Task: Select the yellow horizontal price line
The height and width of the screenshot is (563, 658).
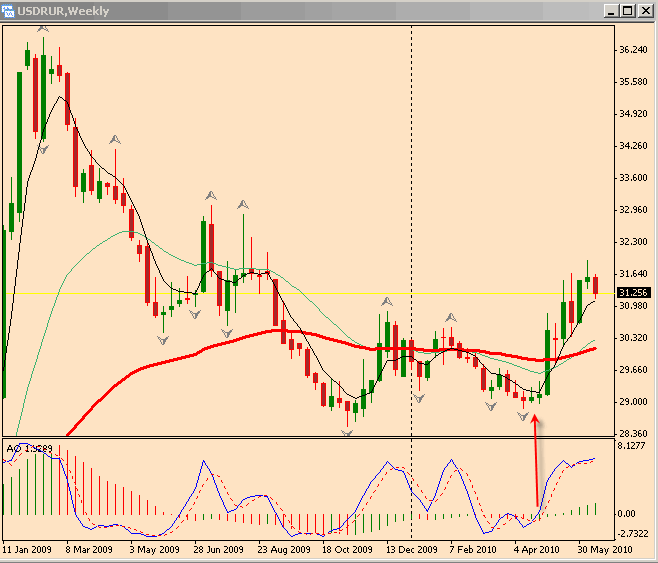Action: click(308, 293)
